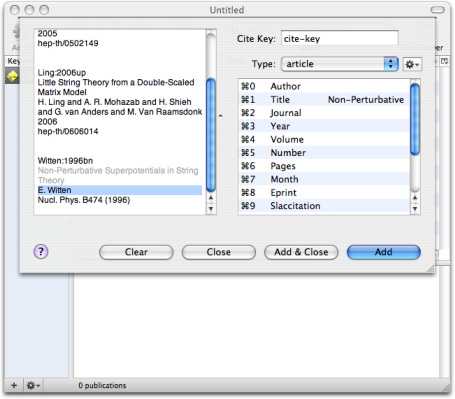Open the Type article dropdown
The image size is (455, 399).
click(x=340, y=64)
